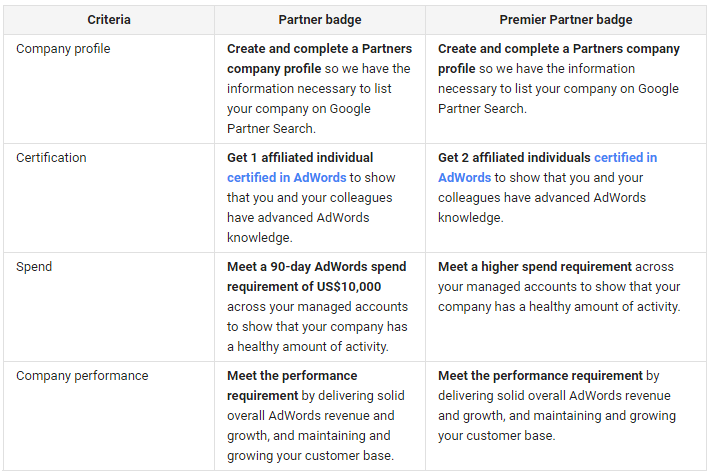Click the "Meet a higher spend requirement" text
This screenshot has height=473, width=711.
[x=535, y=267]
